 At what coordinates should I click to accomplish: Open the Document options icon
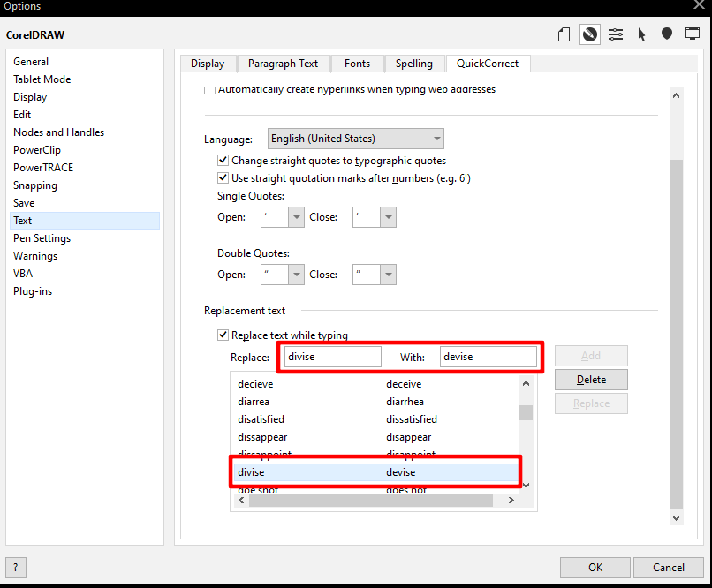point(564,34)
